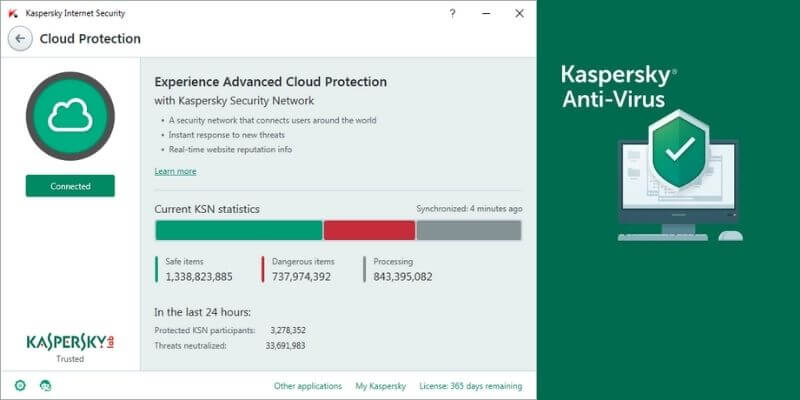Go to My Kaspersky link
The height and width of the screenshot is (400, 800).
(380, 386)
